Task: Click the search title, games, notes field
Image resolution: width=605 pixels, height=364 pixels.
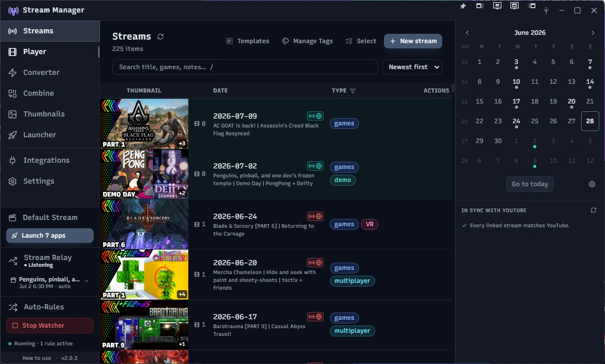Action: (x=245, y=67)
